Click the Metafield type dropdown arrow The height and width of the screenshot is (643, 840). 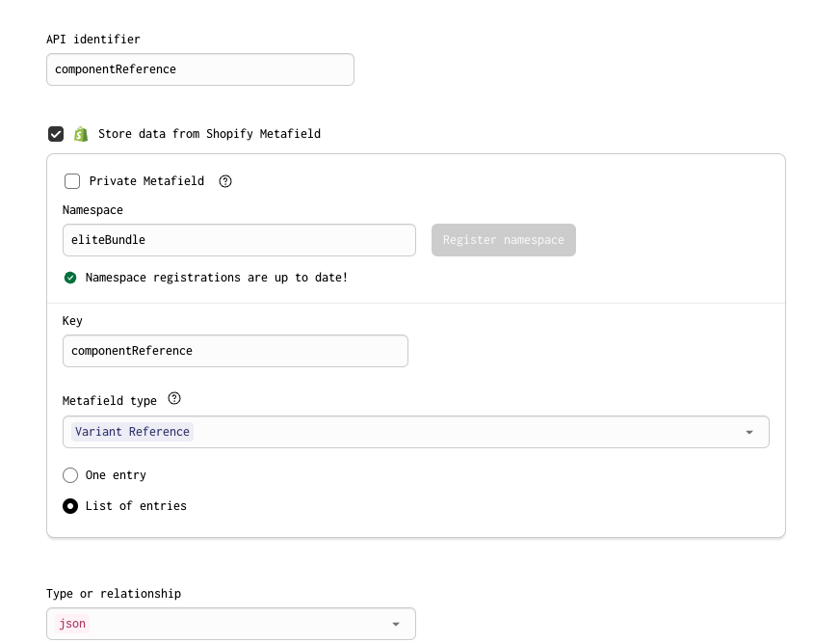(749, 432)
